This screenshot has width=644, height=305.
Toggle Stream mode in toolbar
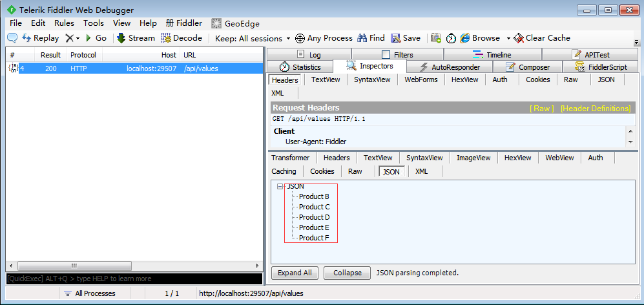(x=136, y=38)
